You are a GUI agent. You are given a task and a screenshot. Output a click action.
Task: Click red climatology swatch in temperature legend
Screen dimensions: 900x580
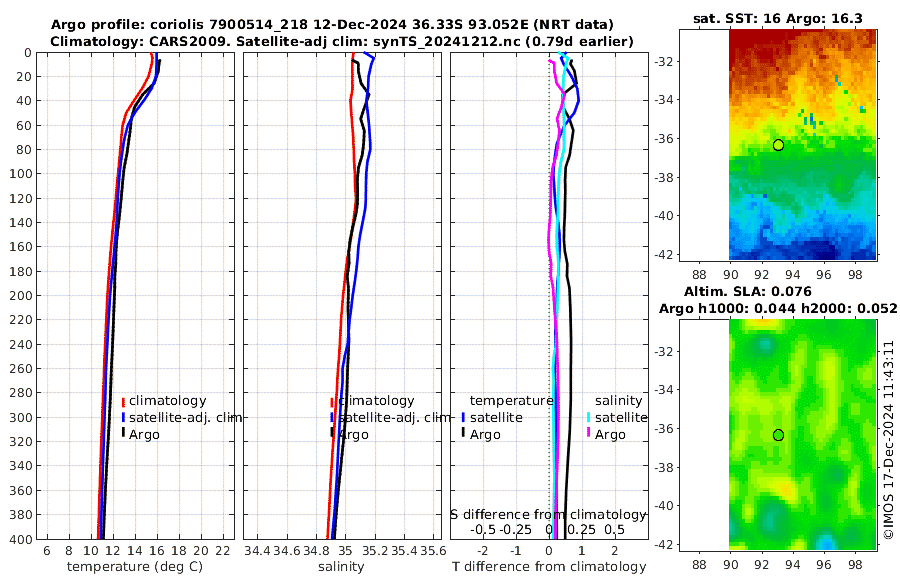(123, 401)
